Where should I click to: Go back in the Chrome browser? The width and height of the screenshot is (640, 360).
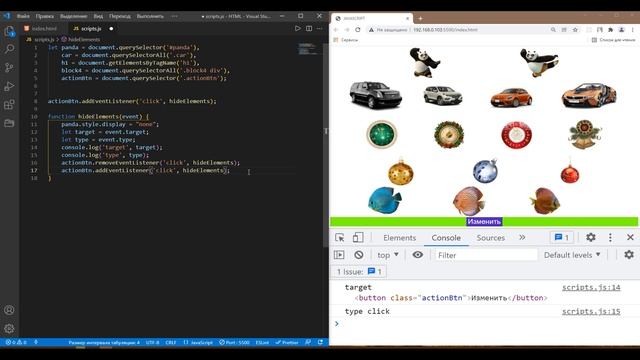(x=336, y=30)
